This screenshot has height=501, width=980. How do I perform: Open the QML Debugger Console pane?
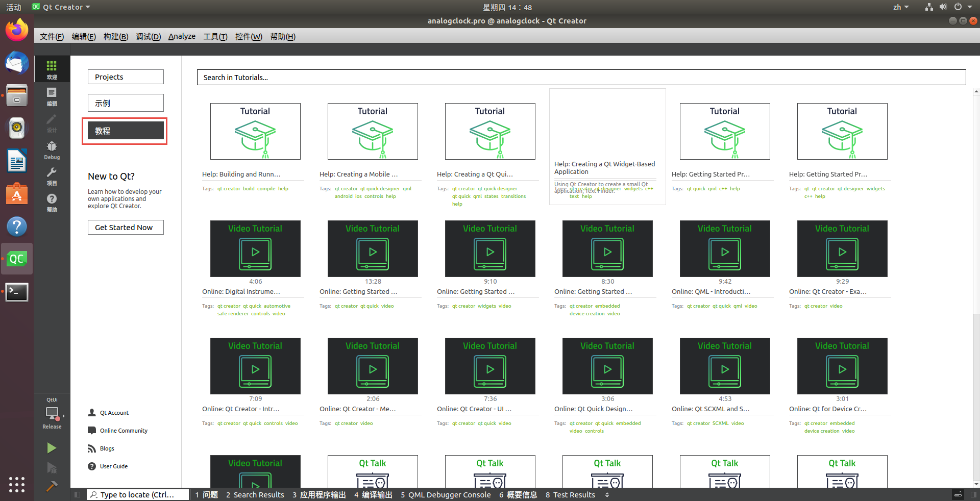(x=446, y=495)
